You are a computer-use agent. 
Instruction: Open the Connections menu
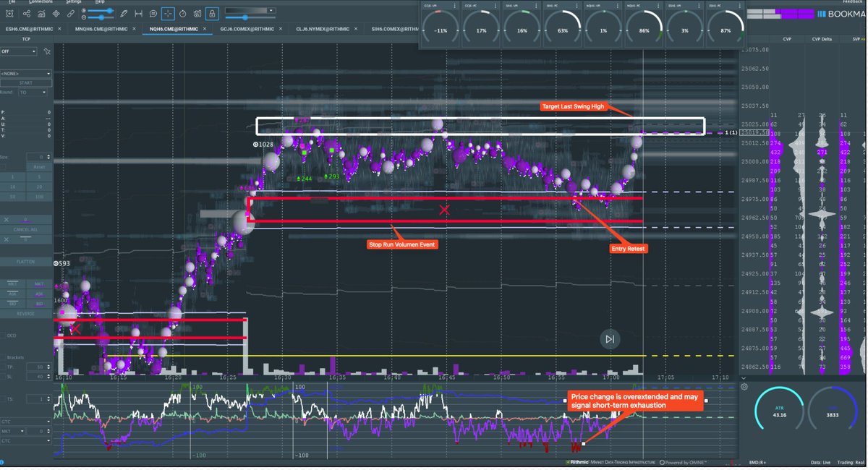pyautogui.click(x=41, y=2)
